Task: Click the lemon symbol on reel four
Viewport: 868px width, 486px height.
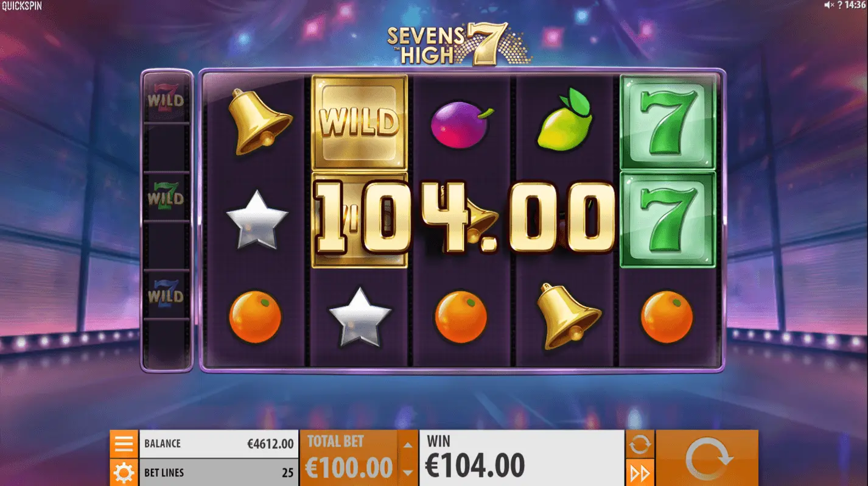Action: pos(564,121)
